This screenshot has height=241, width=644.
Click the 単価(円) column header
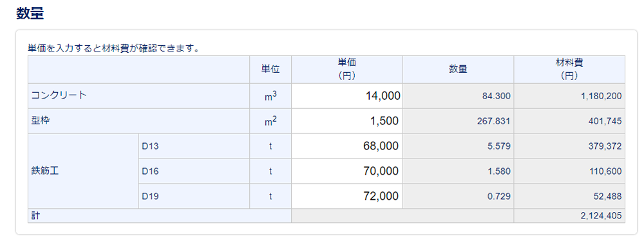point(346,69)
